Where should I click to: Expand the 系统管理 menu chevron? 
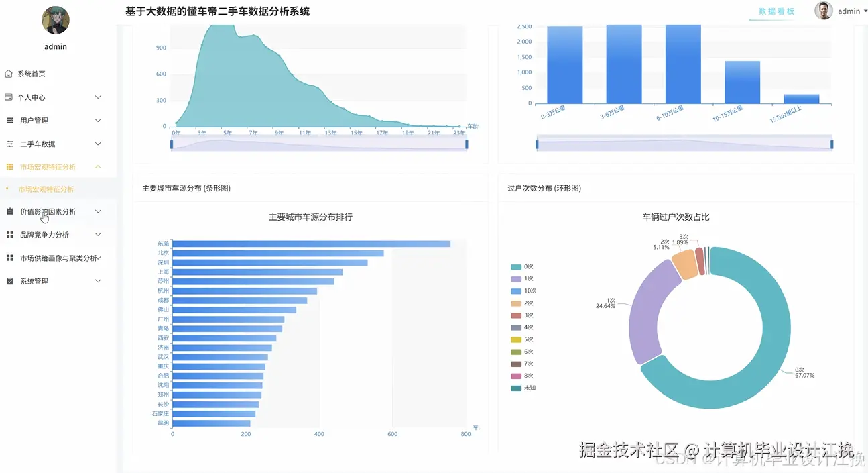(x=98, y=281)
